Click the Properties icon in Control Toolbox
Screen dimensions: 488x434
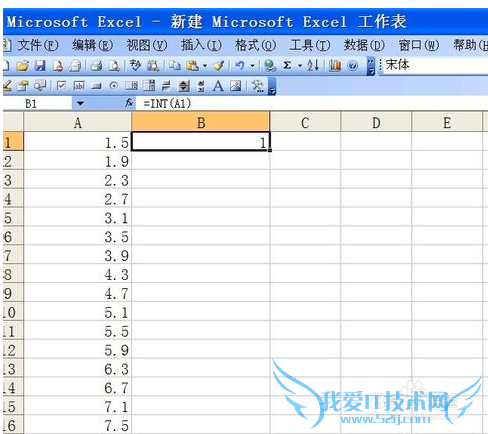(23, 86)
